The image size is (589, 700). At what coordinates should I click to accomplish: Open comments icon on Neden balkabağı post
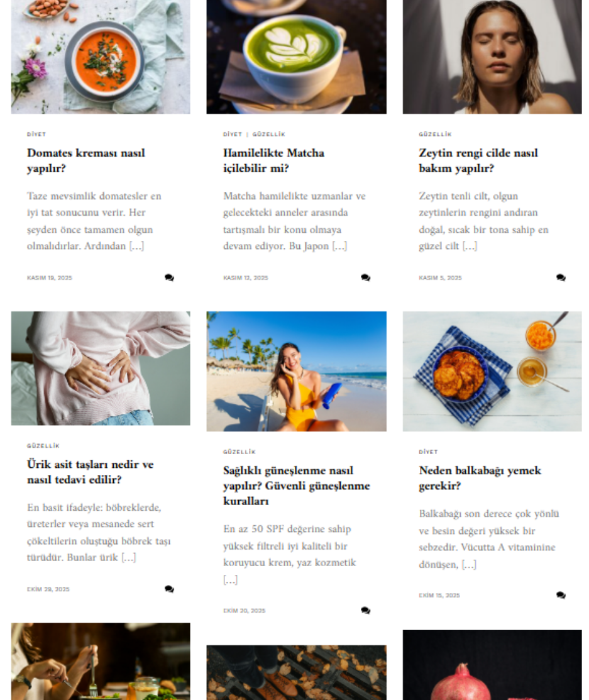[561, 595]
